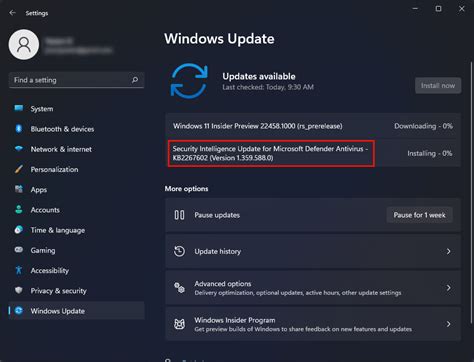Open Privacy & security page
Screen dimensions: 474x362
click(x=76, y=291)
